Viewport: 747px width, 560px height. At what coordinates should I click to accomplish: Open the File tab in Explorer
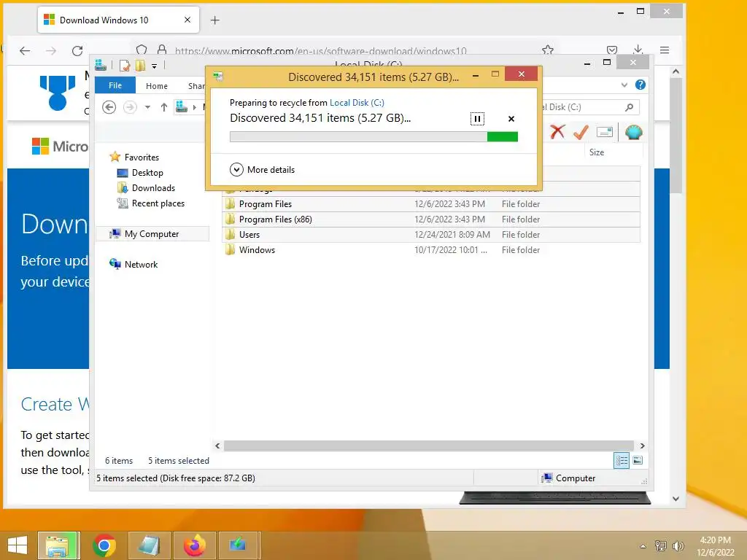tap(115, 85)
